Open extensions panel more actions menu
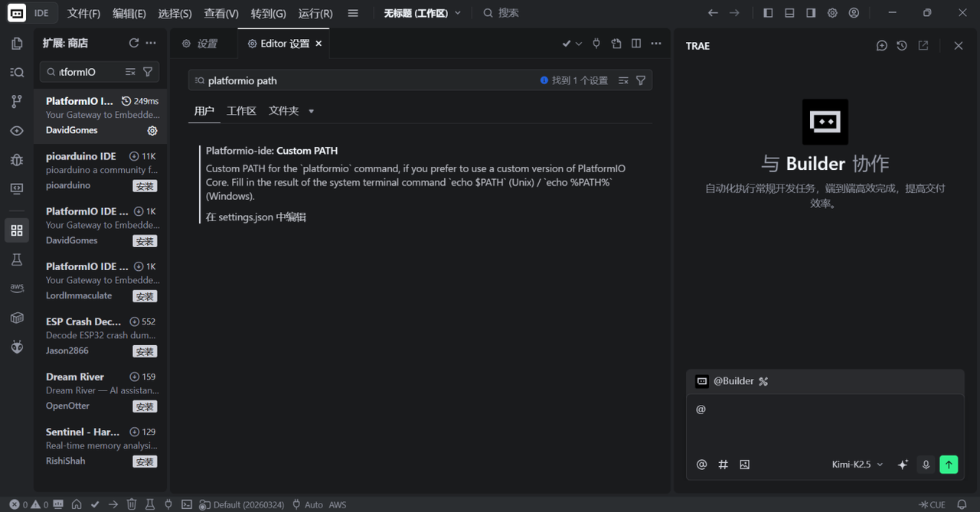The width and height of the screenshot is (980, 512). (x=151, y=44)
